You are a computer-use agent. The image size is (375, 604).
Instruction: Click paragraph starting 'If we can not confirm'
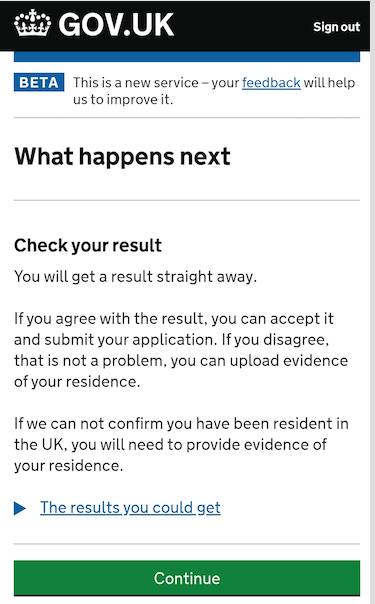click(181, 444)
